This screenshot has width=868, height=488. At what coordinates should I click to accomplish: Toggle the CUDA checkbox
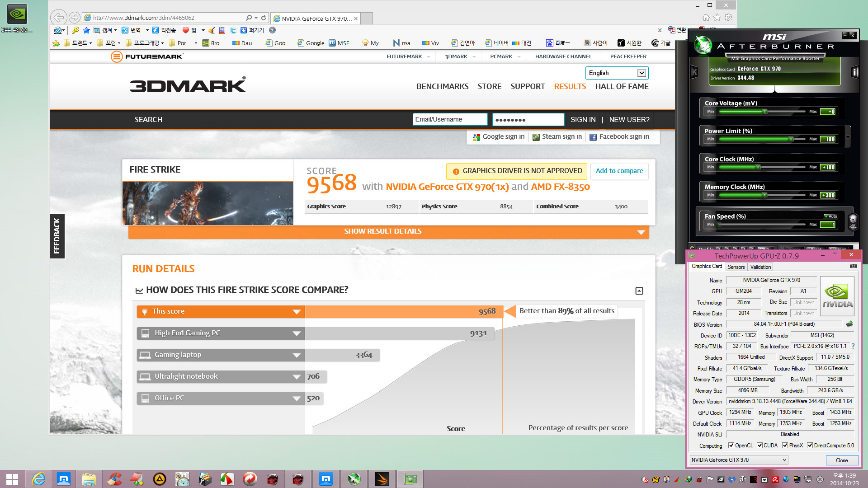tap(759, 446)
